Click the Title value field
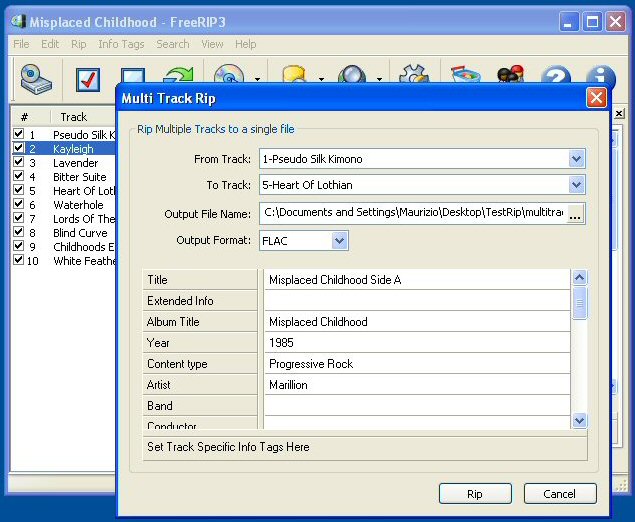 [417, 279]
